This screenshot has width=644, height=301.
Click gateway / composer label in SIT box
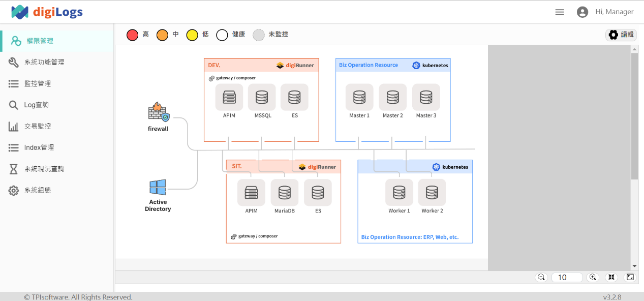254,236
